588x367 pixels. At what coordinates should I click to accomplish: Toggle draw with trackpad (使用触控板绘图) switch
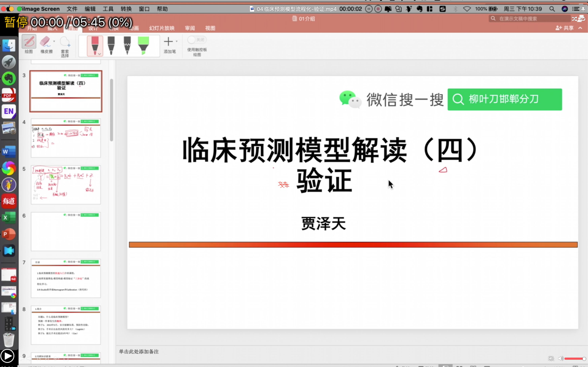coord(197,40)
